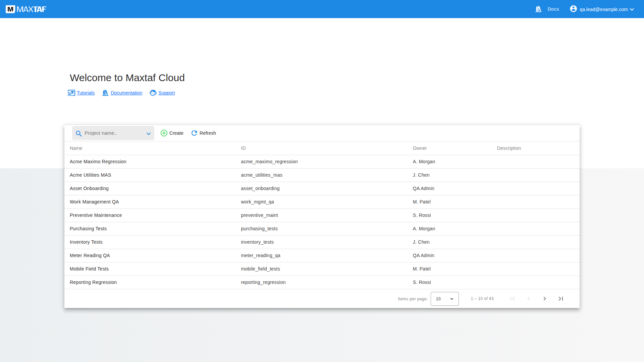This screenshot has height=362, width=644.
Task: Click the Description column header
Action: 509,148
